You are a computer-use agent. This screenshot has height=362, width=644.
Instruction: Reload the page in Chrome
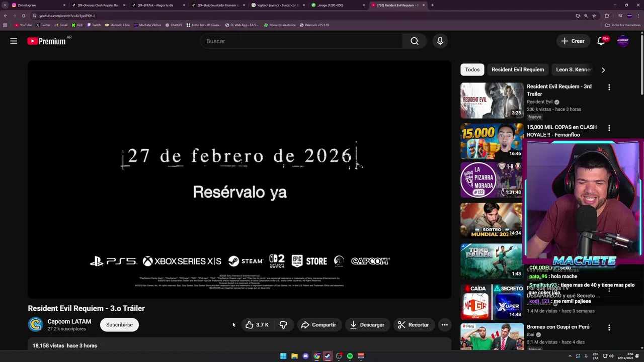coord(23,16)
